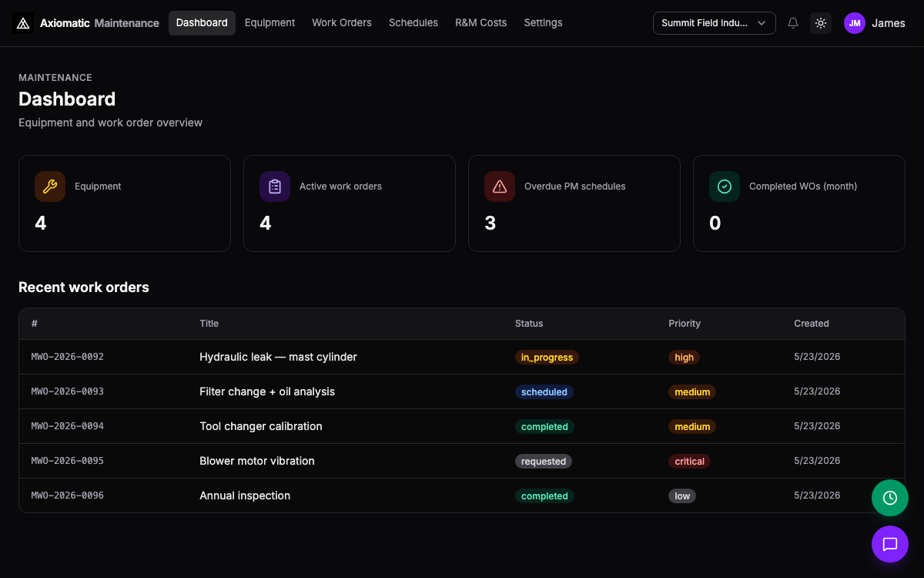Switch to the Equipment tab

point(269,23)
